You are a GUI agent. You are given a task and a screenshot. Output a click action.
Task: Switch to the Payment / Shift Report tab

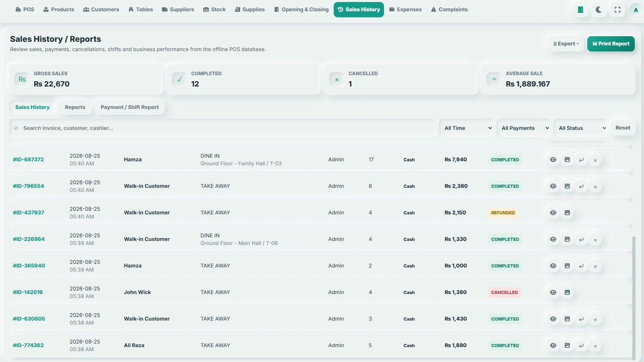point(130,107)
